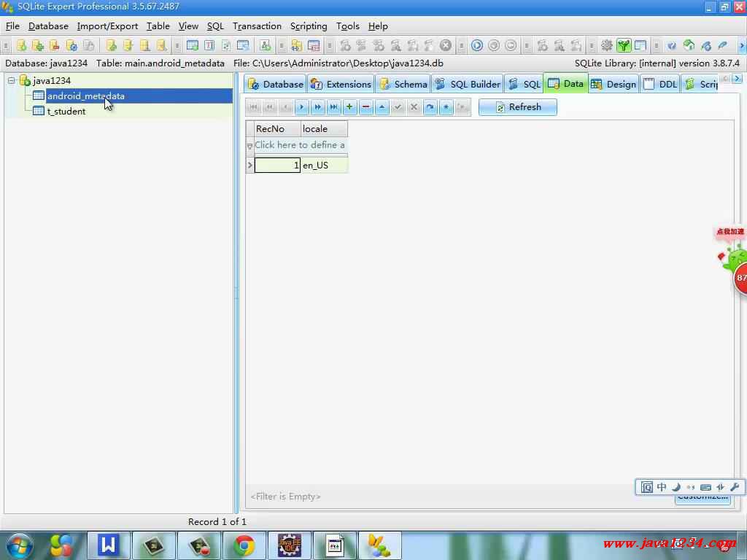The image size is (747, 560).
Task: Click the IME Chinese mode character icon
Action: (x=662, y=487)
